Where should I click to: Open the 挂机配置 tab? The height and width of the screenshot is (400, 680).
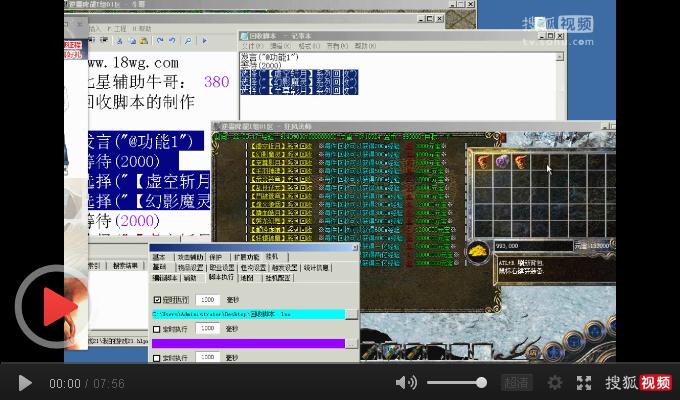(278, 278)
